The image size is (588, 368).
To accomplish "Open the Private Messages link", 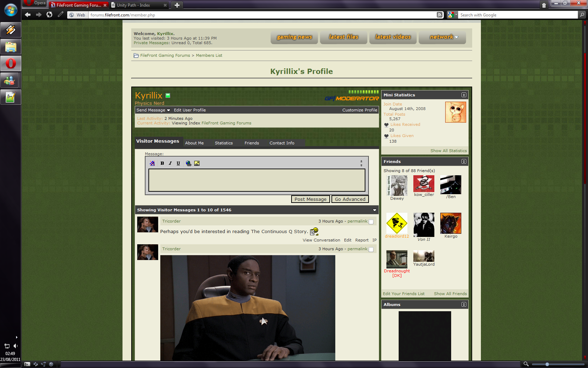I will [x=151, y=43].
